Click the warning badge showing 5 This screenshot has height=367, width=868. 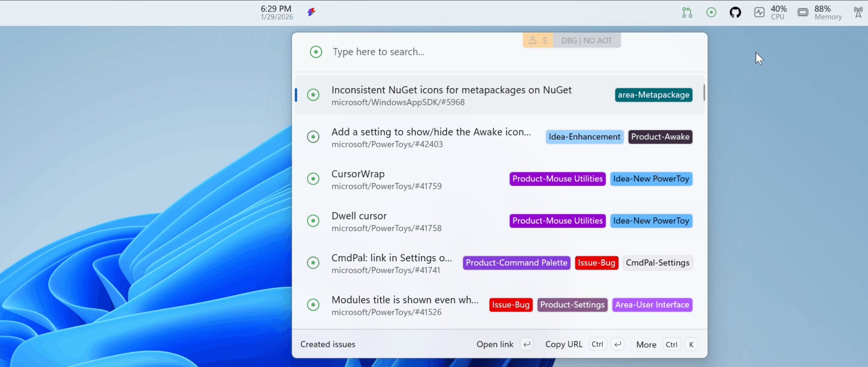click(538, 40)
